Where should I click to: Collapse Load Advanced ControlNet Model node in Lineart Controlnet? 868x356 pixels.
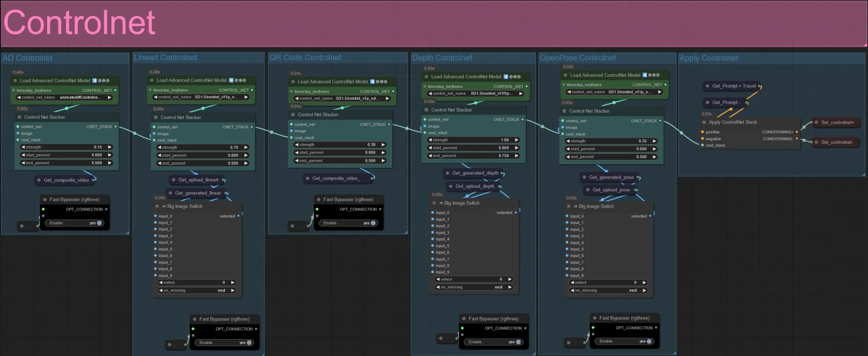(x=152, y=80)
